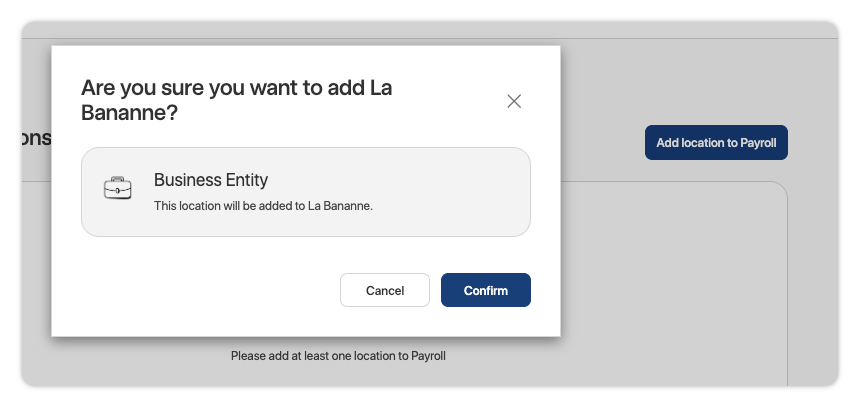Confirm adding La Bananne
The image size is (860, 408).
[x=485, y=290]
